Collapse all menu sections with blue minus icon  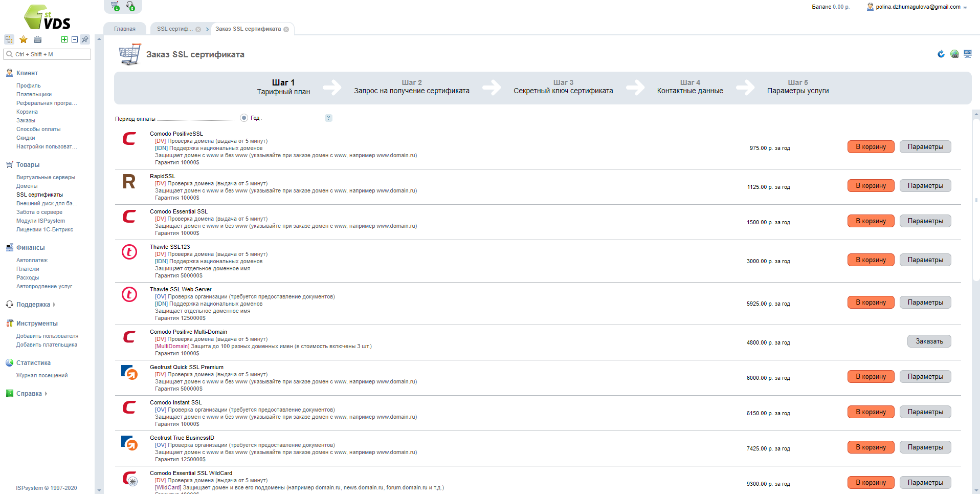[x=75, y=39]
